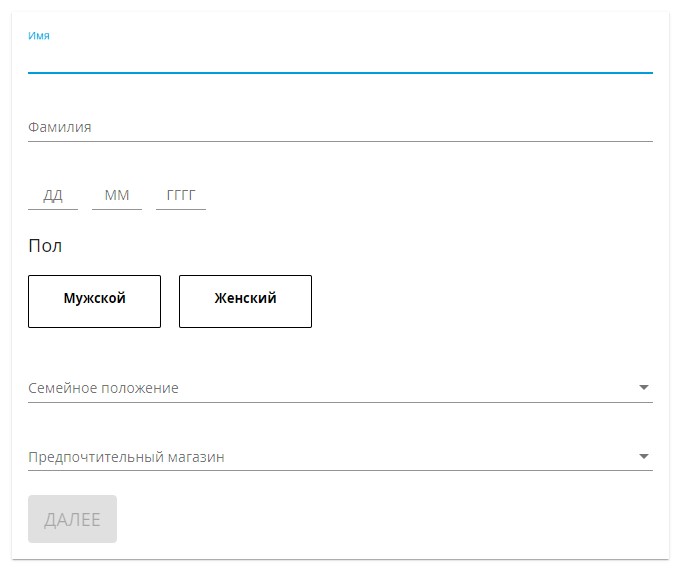Click the bold Женский label text
The image size is (680, 570).
(x=245, y=298)
